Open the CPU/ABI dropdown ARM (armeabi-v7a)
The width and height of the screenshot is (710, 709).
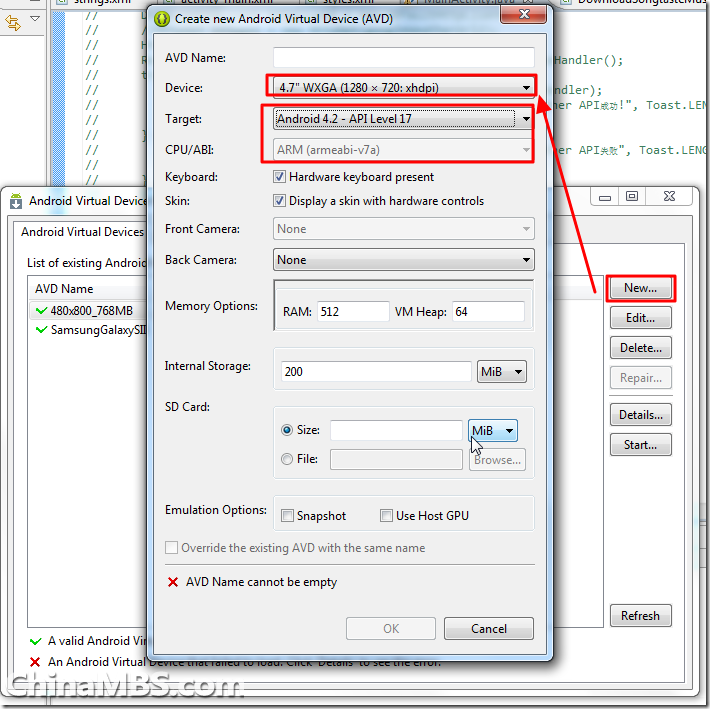(x=403, y=150)
